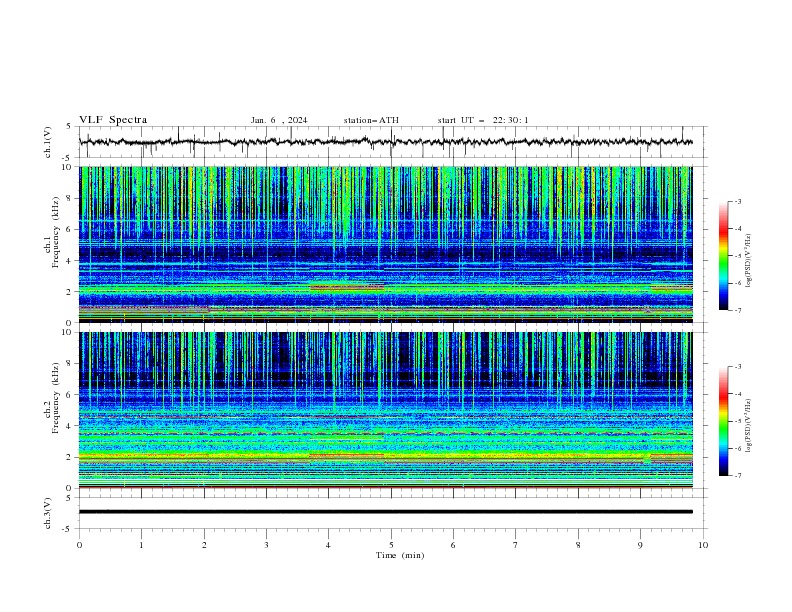Click the "-3" label on ch.2 colorbar
Screen dimensions: 792x612
738,367
